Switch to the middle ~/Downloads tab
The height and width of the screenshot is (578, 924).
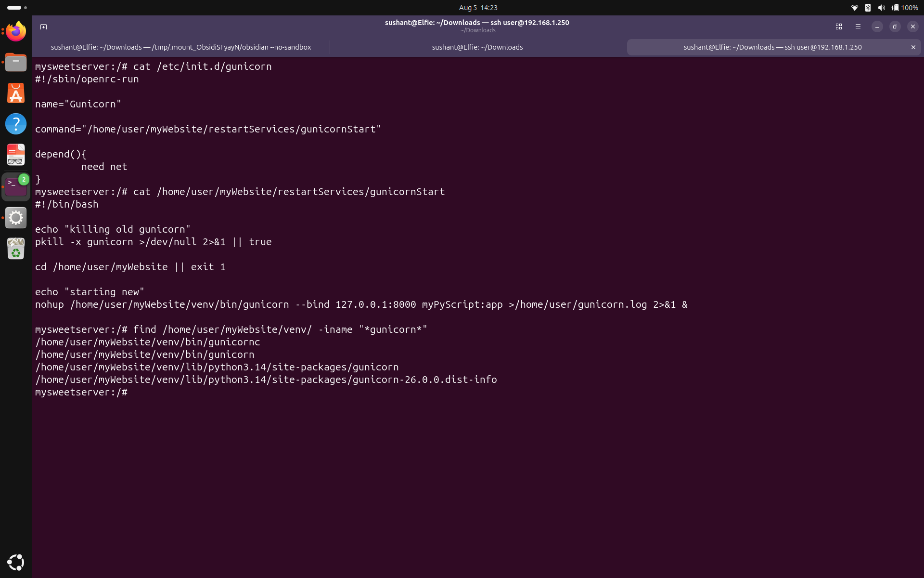pos(477,47)
